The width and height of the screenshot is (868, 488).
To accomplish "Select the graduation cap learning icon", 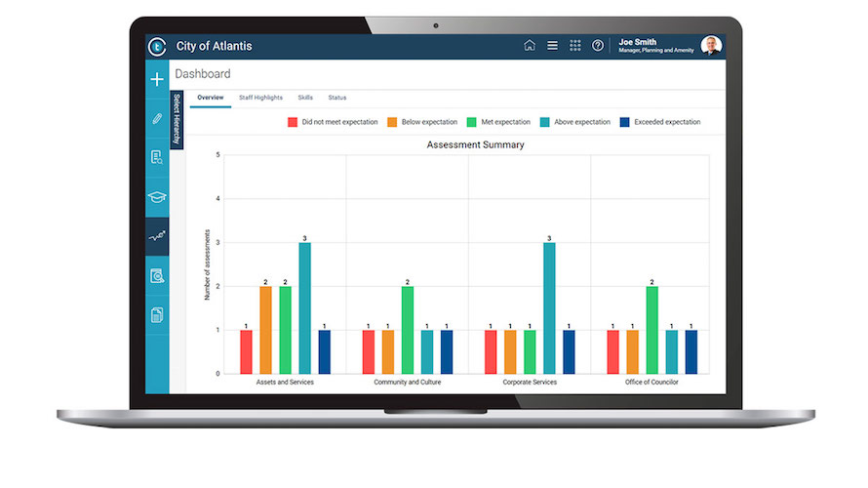I will pos(157,197).
